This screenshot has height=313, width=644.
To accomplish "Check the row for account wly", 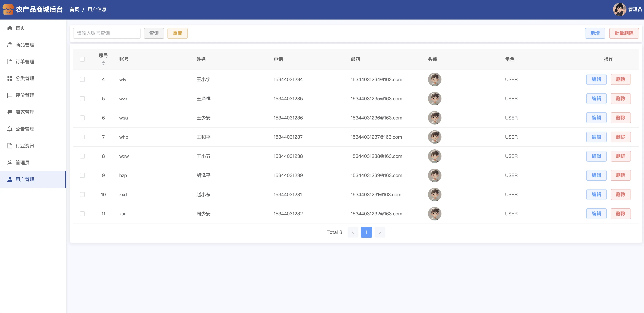I will click(82, 79).
